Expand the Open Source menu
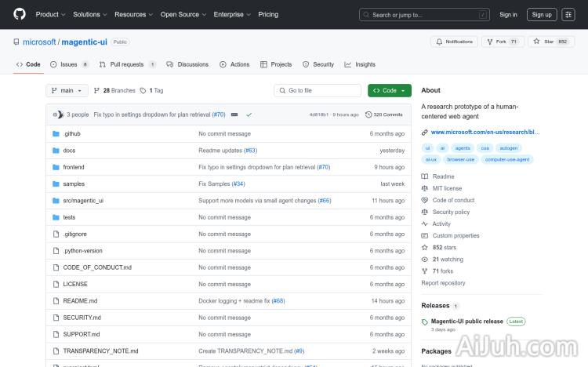 pos(183,15)
